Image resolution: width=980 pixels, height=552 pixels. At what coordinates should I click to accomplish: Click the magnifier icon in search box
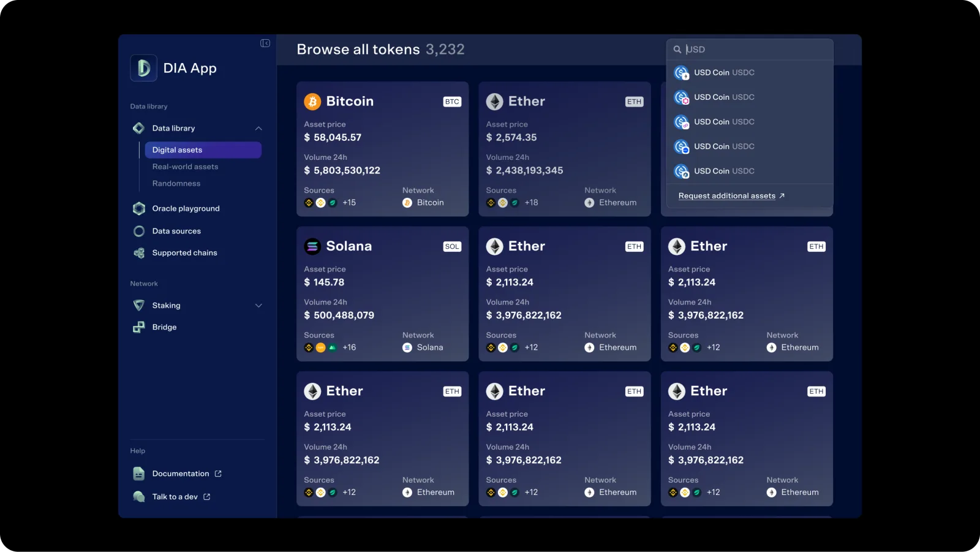(677, 50)
